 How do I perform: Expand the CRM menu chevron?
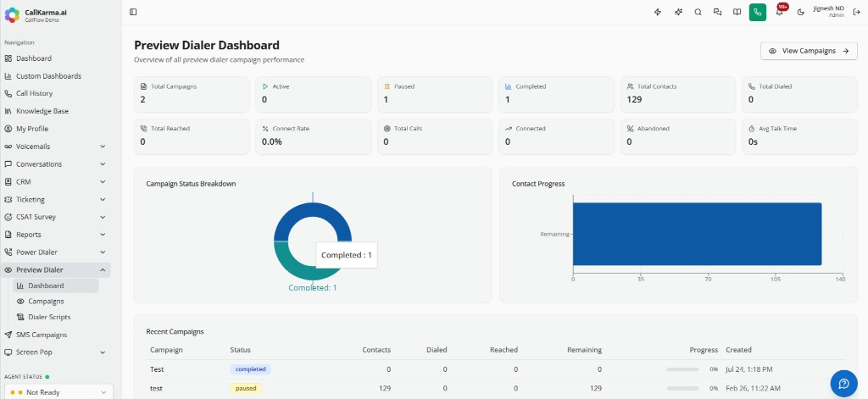(x=103, y=181)
